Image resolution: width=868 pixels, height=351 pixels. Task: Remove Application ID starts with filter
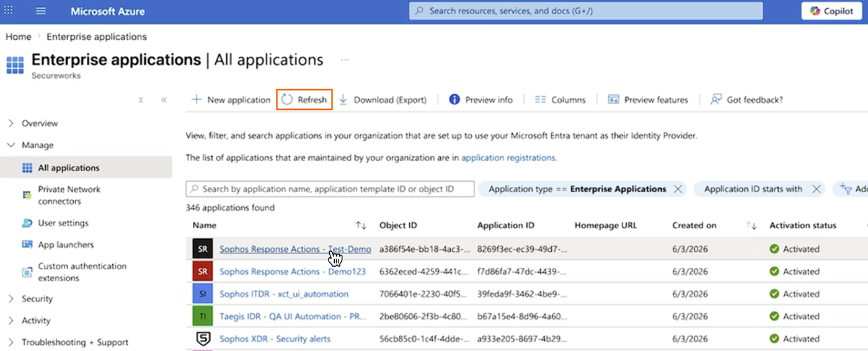pos(816,189)
